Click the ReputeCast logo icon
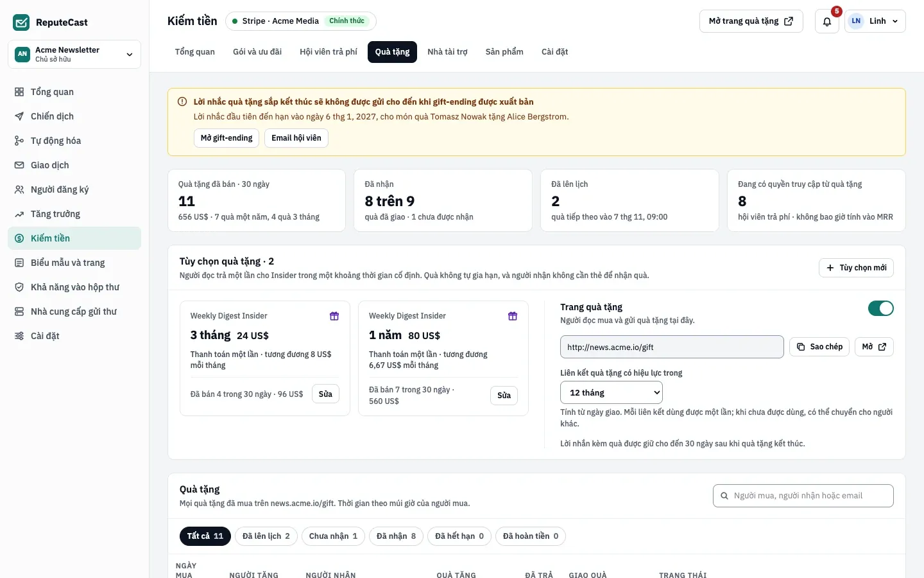This screenshot has width=924, height=578. pos(21,22)
